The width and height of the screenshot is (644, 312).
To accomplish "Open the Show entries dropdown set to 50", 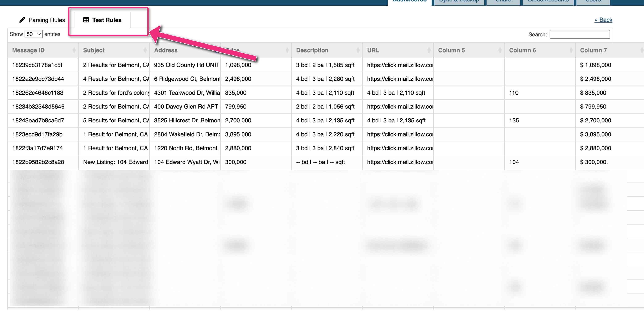I will pyautogui.click(x=33, y=34).
